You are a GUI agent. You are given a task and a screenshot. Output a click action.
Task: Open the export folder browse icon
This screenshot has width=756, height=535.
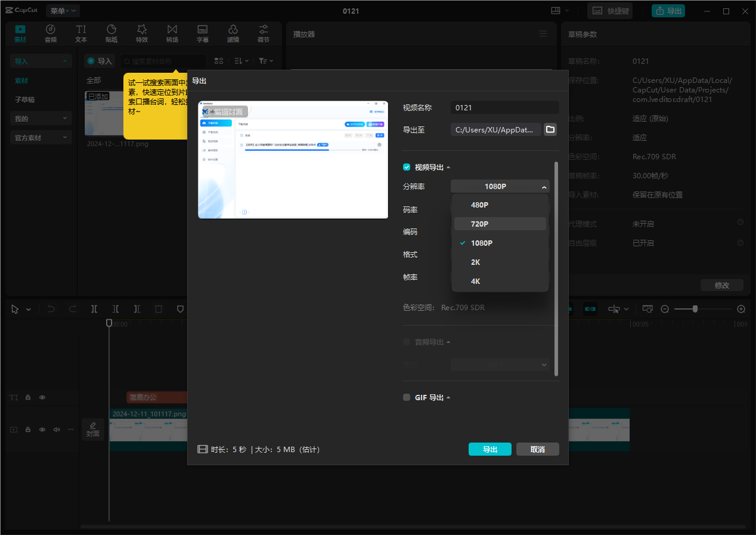click(550, 129)
